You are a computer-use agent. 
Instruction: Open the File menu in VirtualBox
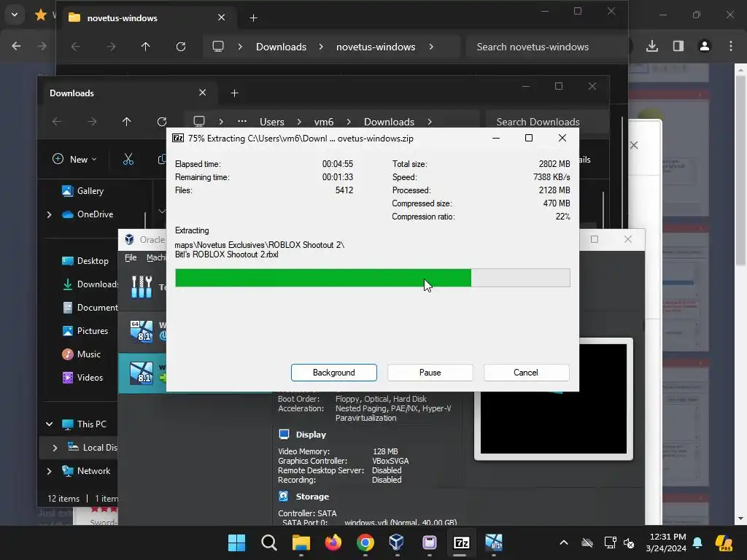[131, 257]
